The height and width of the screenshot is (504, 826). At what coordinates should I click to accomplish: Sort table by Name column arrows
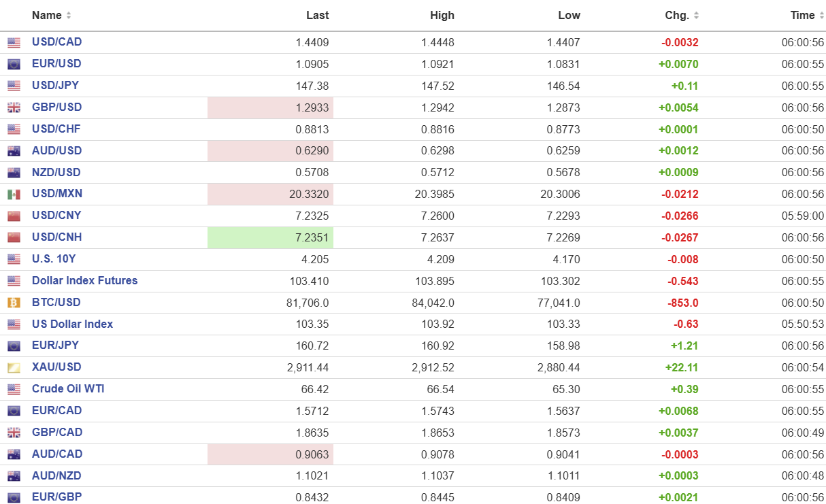69,16
